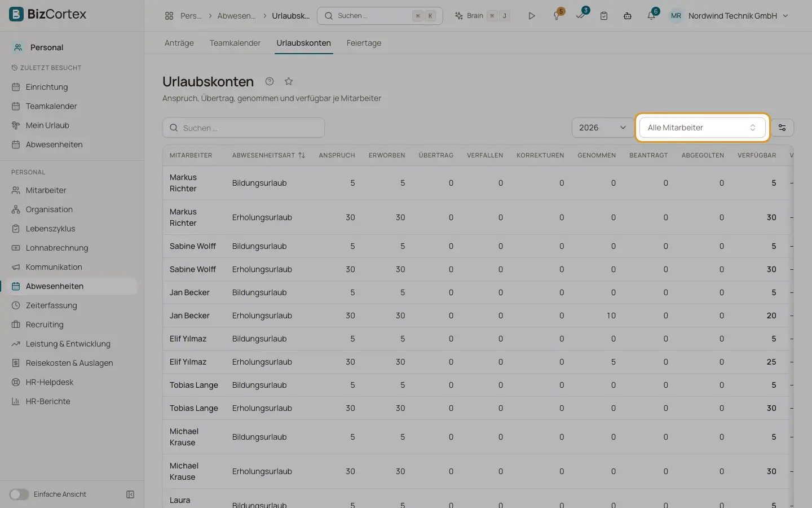Switch to the Anträge tab
812x508 pixels.
tap(179, 43)
